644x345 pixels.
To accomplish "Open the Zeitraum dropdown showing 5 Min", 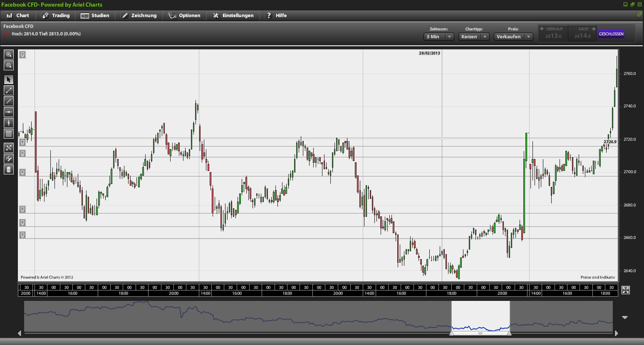I will tap(438, 37).
